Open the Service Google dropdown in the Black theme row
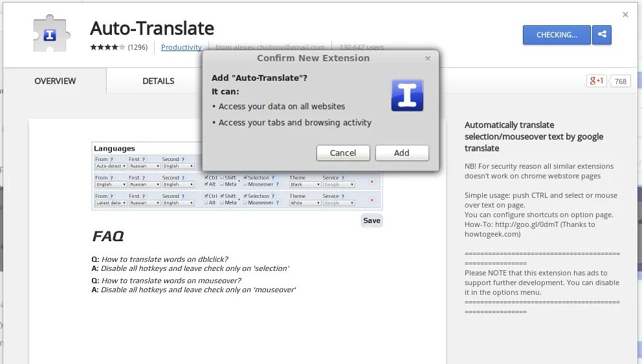The image size is (642, 364). 339,184
